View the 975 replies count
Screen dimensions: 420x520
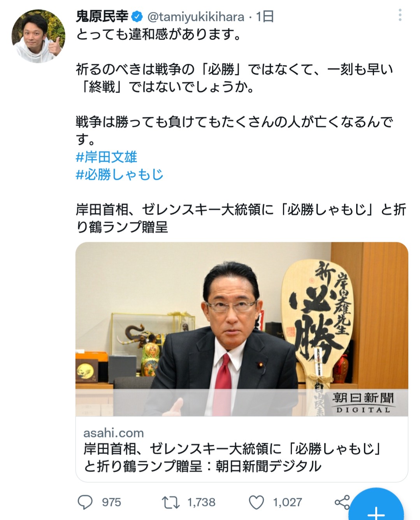click(x=111, y=502)
